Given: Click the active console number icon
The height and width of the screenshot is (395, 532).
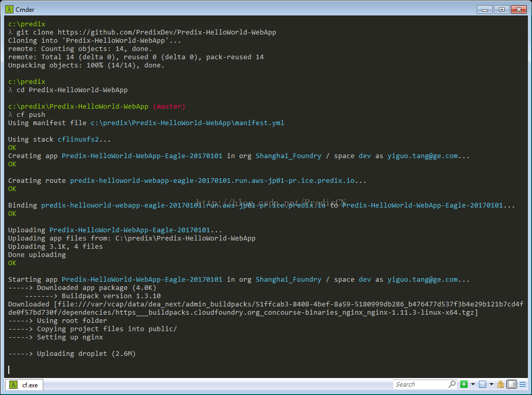Looking at the screenshot, I should [482, 384].
